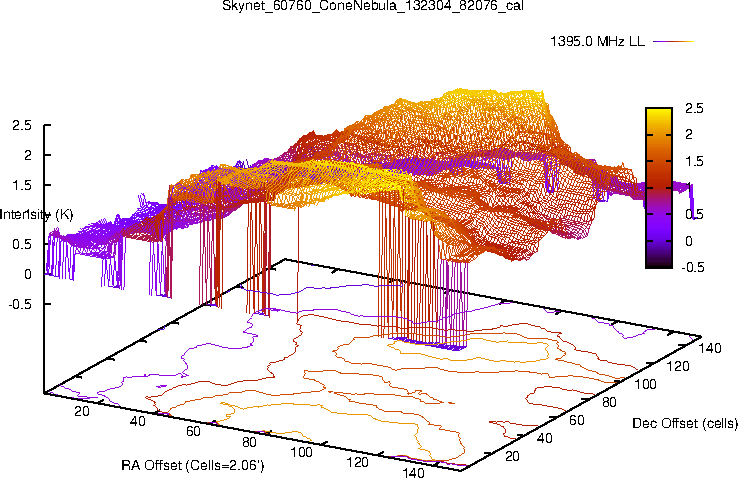
Task: Click the 1.5 label on the color bar
Action: click(x=694, y=161)
